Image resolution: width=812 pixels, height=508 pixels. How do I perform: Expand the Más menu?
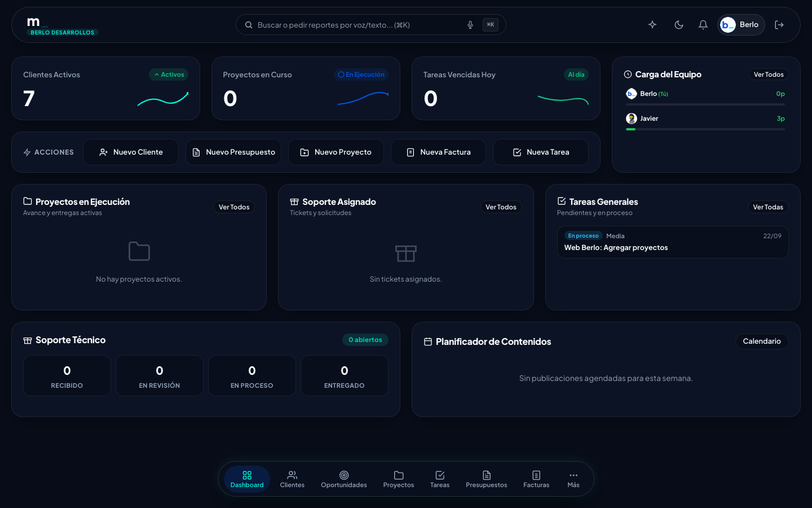pos(573,479)
